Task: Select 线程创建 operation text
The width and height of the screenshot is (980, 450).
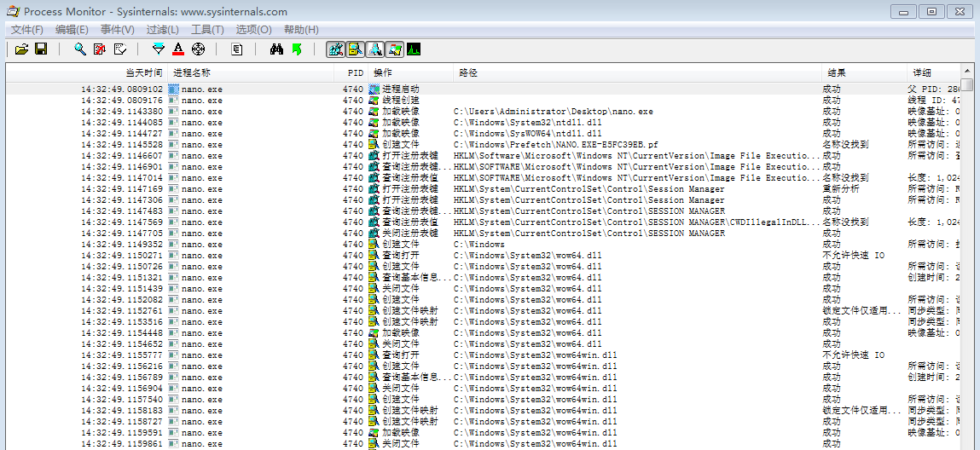Action: (x=401, y=100)
